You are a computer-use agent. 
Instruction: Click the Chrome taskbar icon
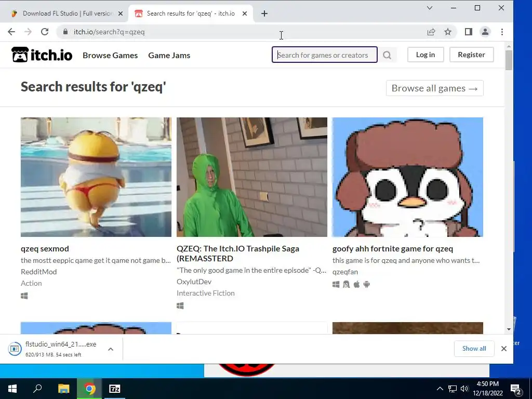coord(89,389)
